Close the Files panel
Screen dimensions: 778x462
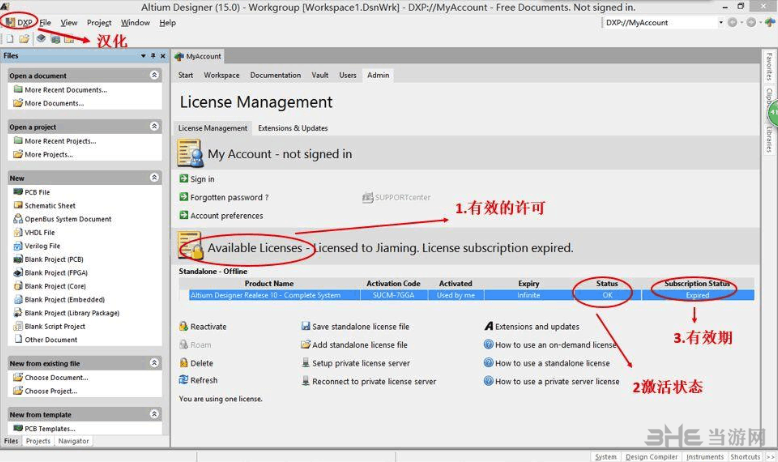coord(163,56)
